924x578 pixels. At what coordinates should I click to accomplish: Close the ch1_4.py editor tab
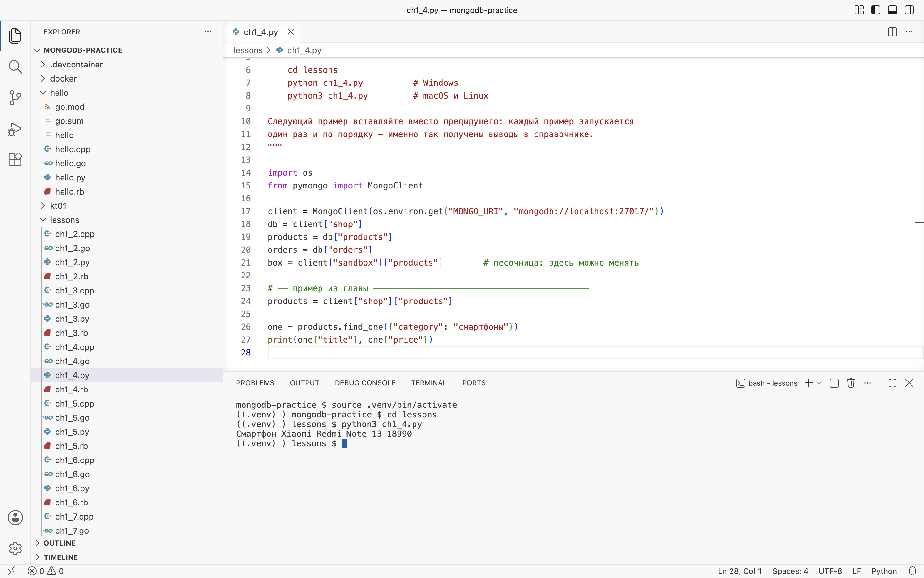pyautogui.click(x=291, y=32)
